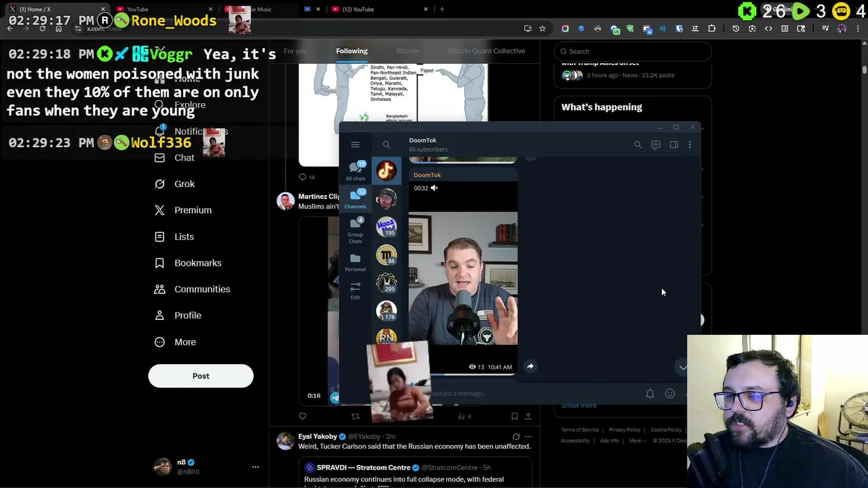
Task: Switch to the For you tab on X
Action: (296, 51)
